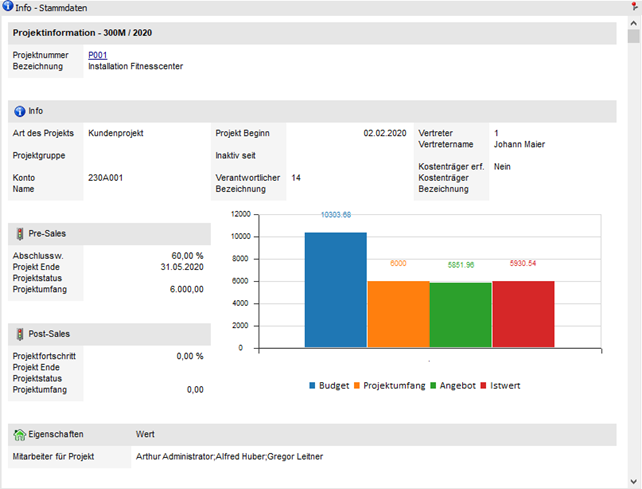Click the Eigenschaften house icon

click(20, 435)
